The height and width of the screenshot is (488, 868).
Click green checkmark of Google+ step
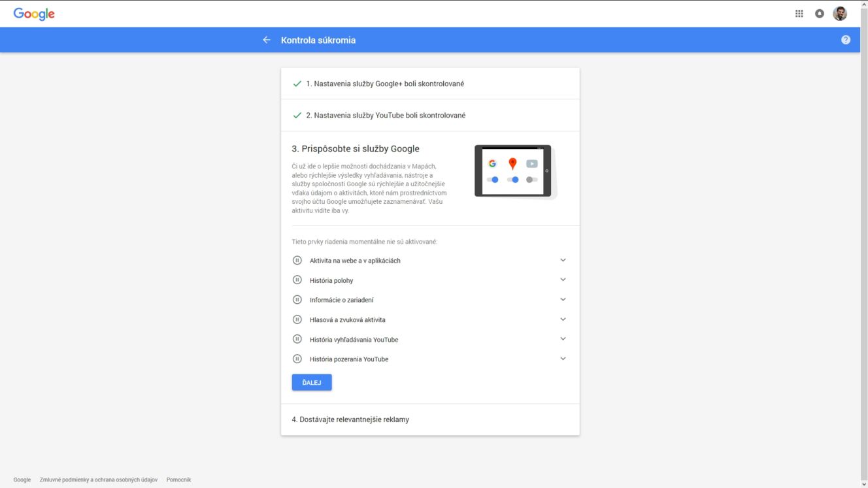(297, 84)
